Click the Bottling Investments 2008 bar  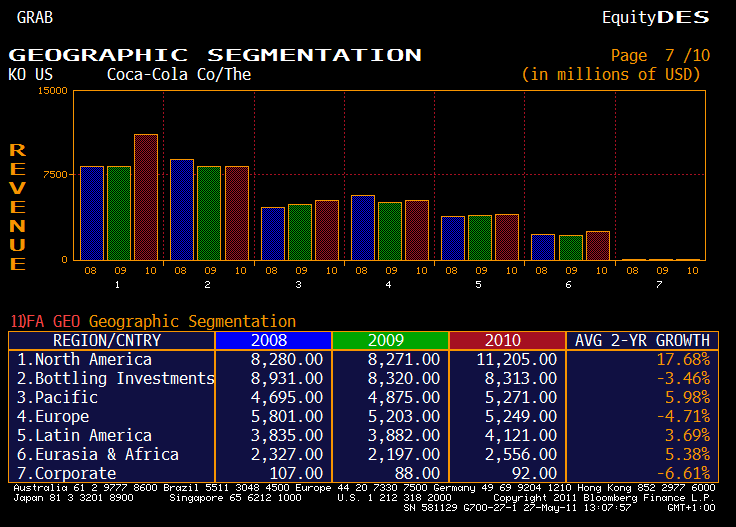pos(181,209)
